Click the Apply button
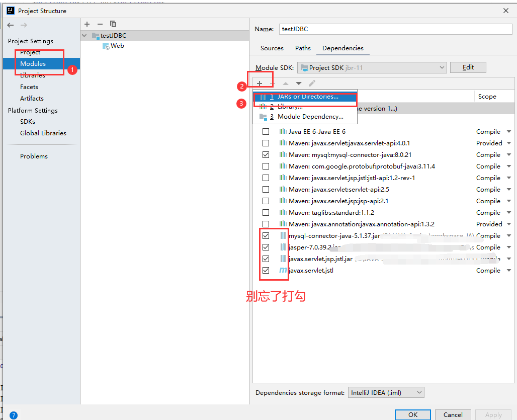Screen dimensions: 517x420 coord(493,415)
